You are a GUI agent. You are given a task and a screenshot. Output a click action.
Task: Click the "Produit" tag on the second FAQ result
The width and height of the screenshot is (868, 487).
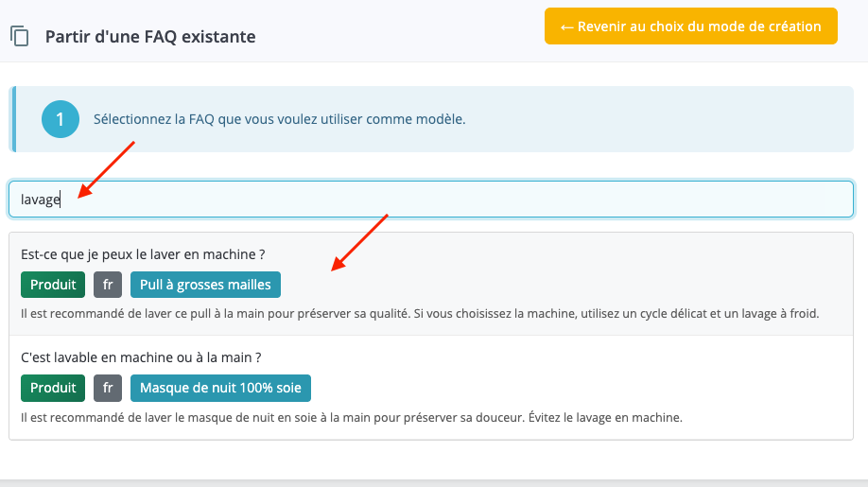click(x=53, y=388)
